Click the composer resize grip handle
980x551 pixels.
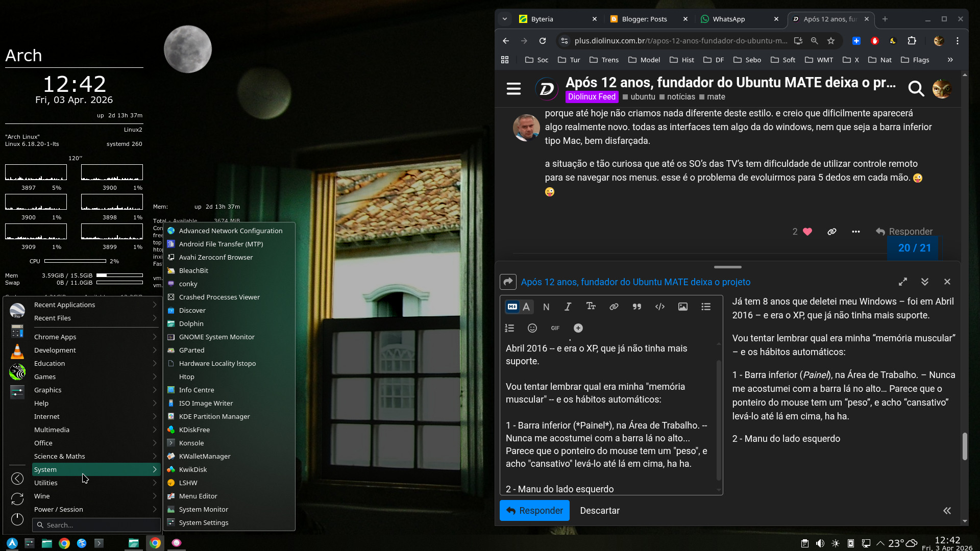(727, 267)
